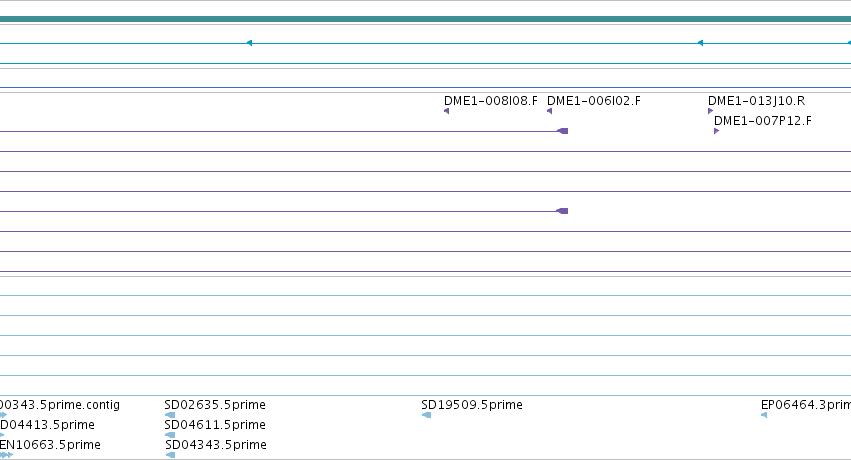Click the DME1-013J10.R label
This screenshot has width=851, height=460.
[757, 101]
